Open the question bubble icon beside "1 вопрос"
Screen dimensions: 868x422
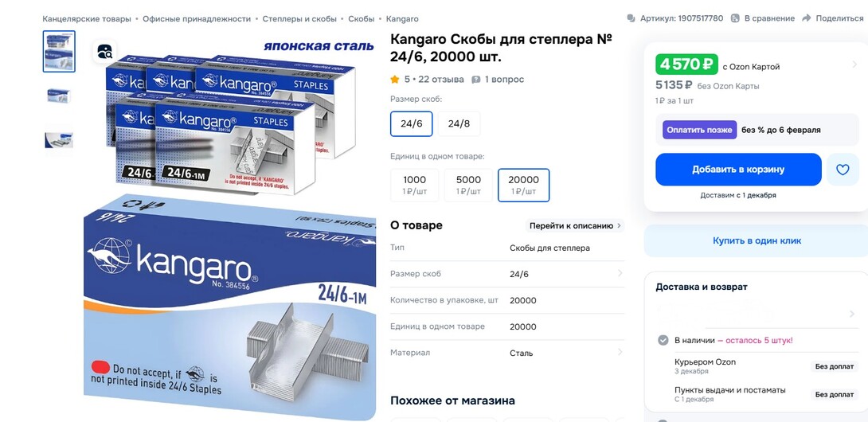[475, 79]
